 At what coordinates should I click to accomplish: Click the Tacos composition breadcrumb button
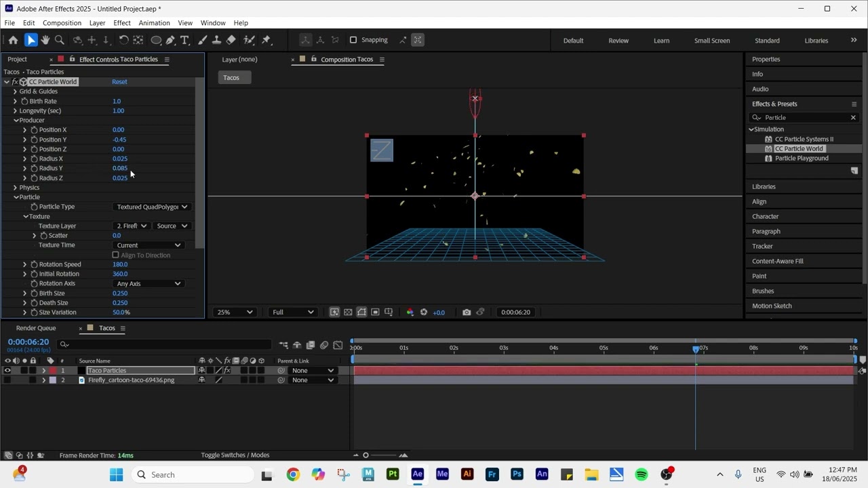coord(234,77)
